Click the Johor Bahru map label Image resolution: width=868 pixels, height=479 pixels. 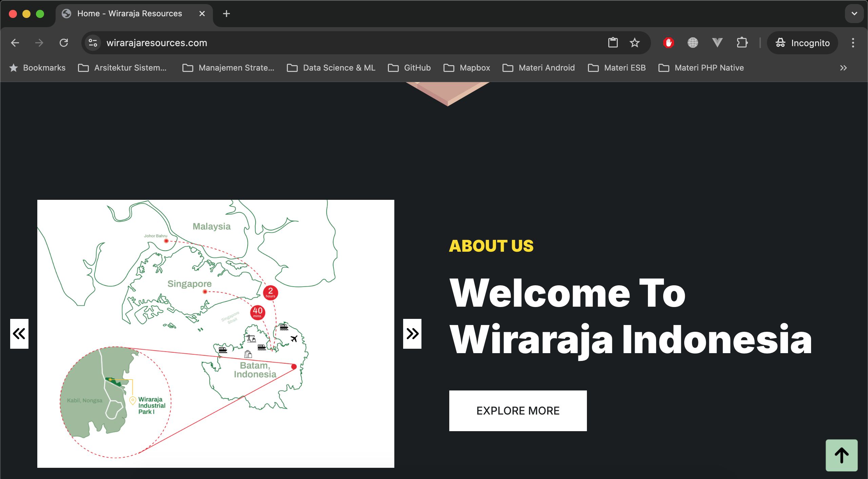tap(156, 236)
